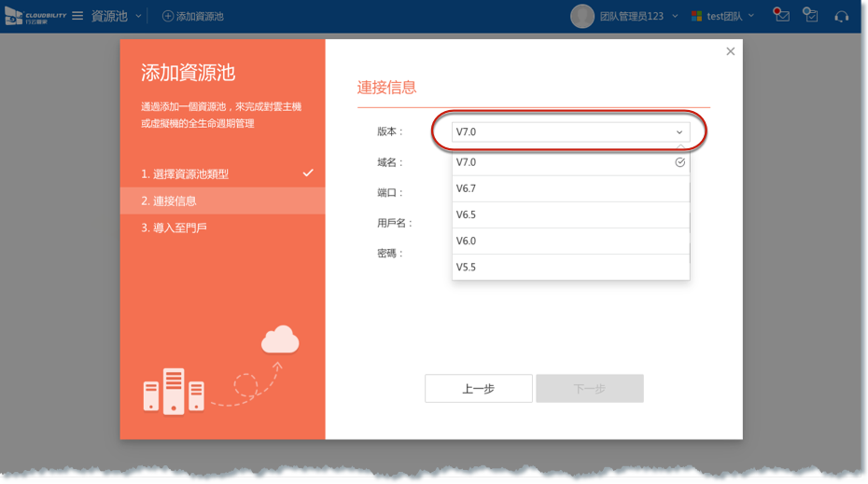The height and width of the screenshot is (484, 868).
Task: Close the add resource pool dialog
Action: (x=730, y=51)
